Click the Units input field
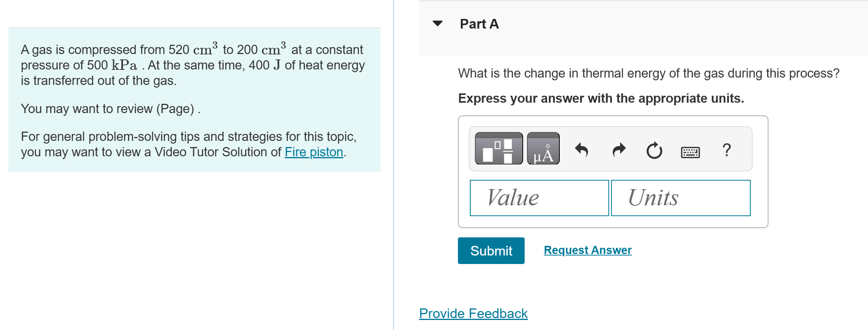The height and width of the screenshot is (330, 868). pos(680,197)
